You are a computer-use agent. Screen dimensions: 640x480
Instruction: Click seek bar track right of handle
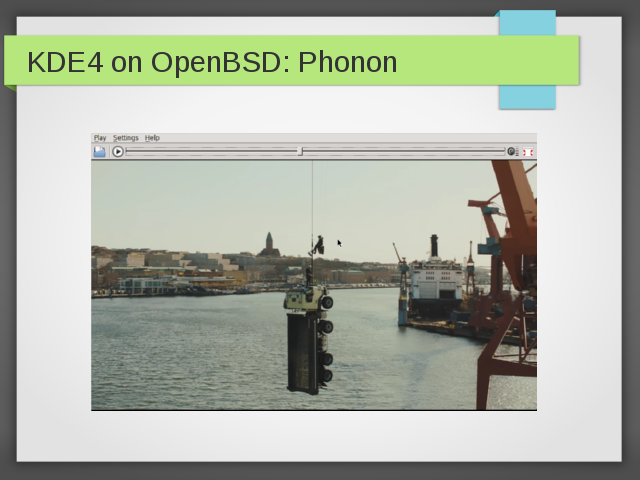[x=400, y=152]
